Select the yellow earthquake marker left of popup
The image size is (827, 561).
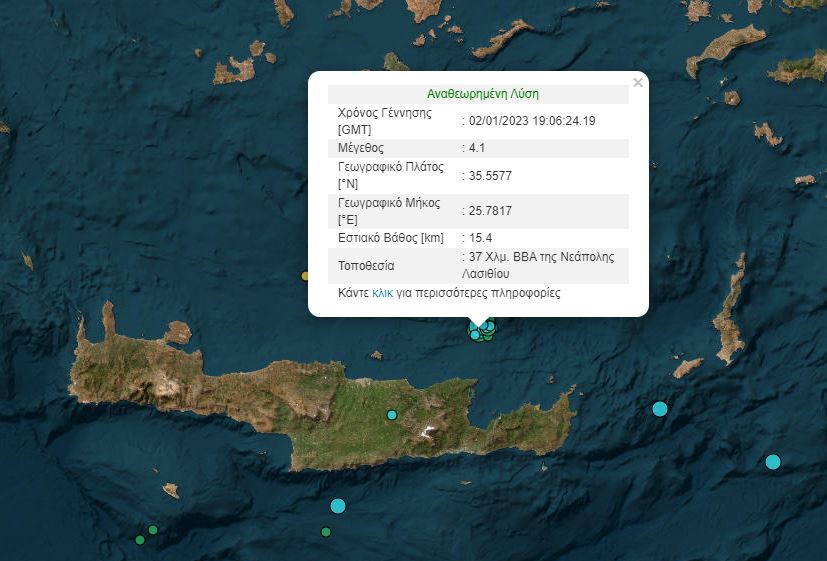tap(306, 276)
